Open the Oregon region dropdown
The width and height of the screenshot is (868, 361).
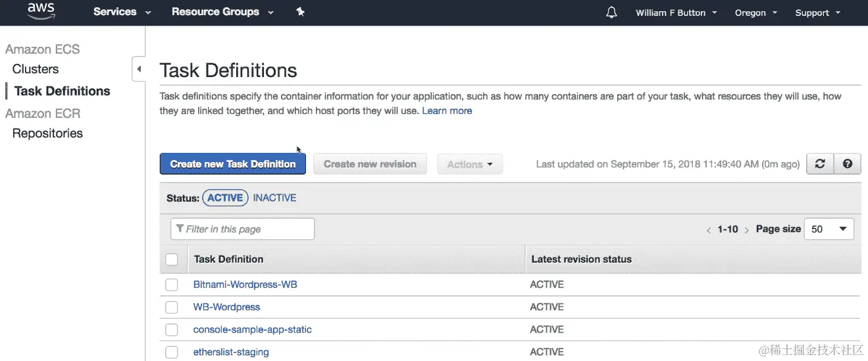pyautogui.click(x=755, y=13)
